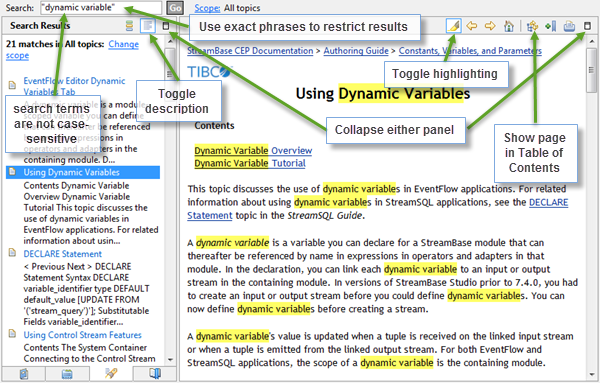Click the Change scope link

(72, 50)
